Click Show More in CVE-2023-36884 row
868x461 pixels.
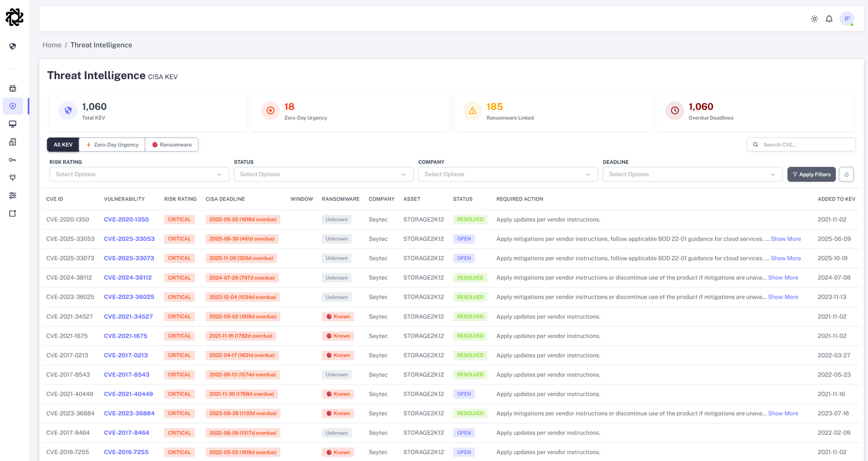(783, 414)
